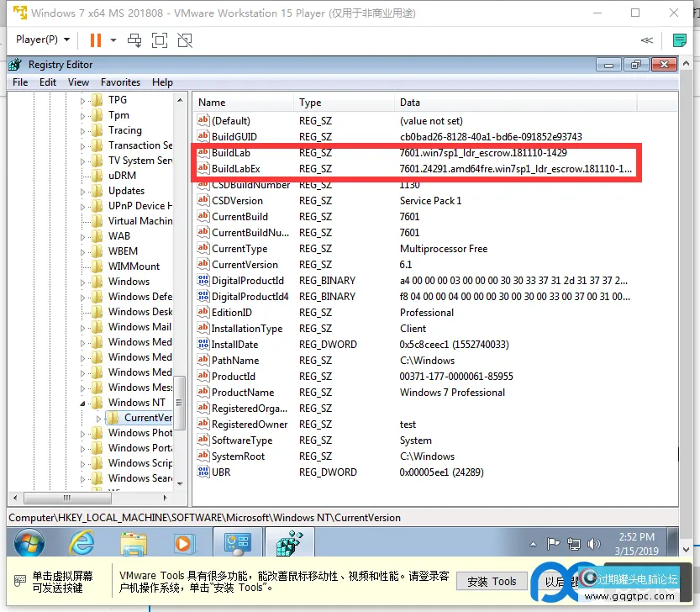Open the Edit menu in Registry Editor
Screen dimensions: 700x612
pos(47,82)
